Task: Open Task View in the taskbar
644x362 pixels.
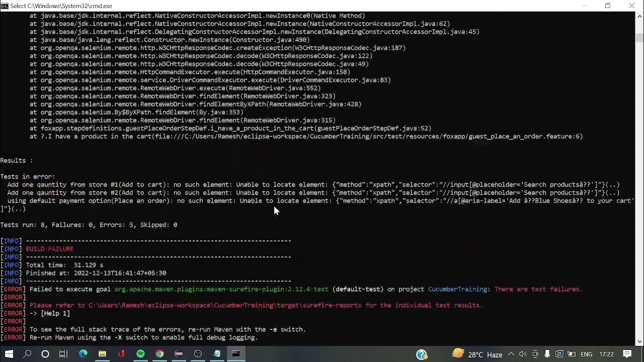Action: click(x=63, y=354)
